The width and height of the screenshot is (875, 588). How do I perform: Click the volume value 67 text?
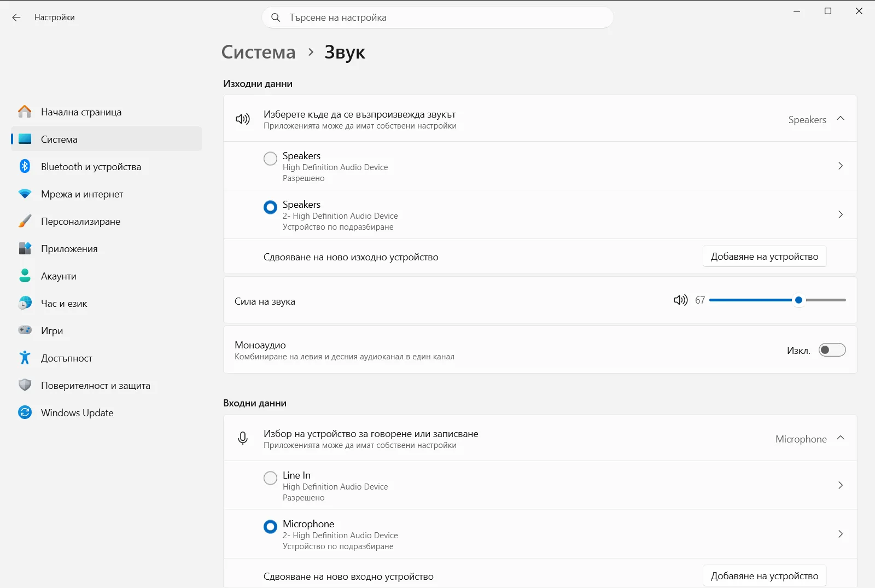coord(700,300)
